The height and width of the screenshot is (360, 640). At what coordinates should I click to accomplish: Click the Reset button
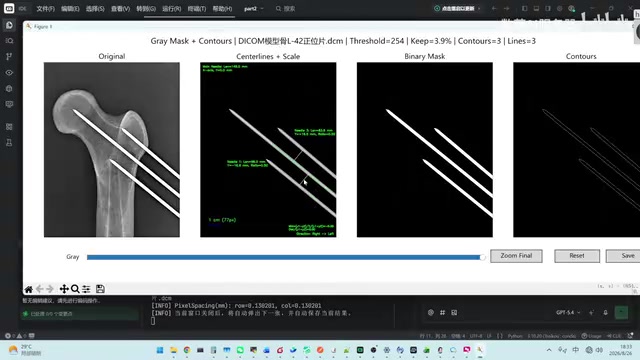coord(577,256)
